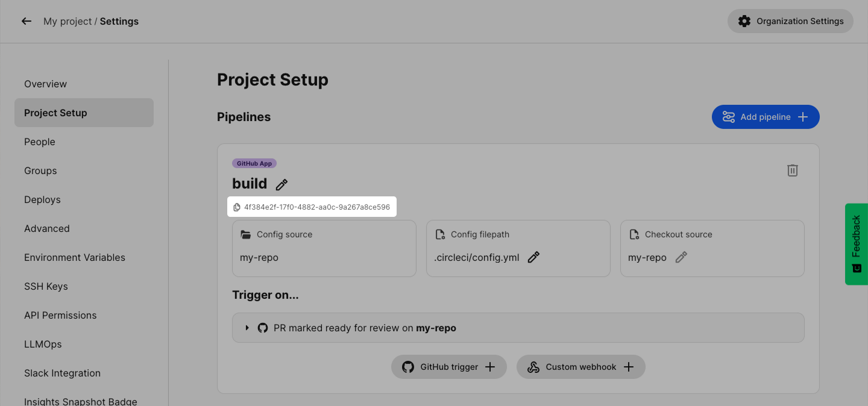This screenshot has width=868, height=406.
Task: Delete the build pipeline trash icon
Action: pyautogui.click(x=792, y=170)
